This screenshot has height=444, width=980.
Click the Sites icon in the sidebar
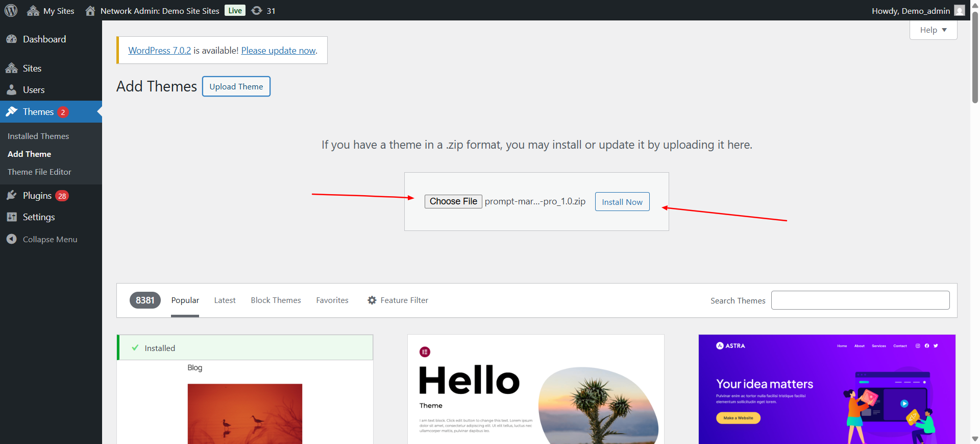point(12,68)
